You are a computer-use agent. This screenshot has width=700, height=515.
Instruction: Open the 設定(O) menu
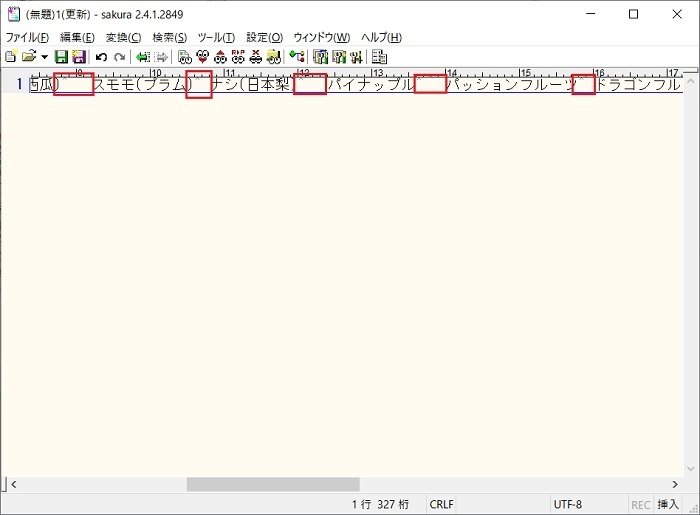(265, 37)
